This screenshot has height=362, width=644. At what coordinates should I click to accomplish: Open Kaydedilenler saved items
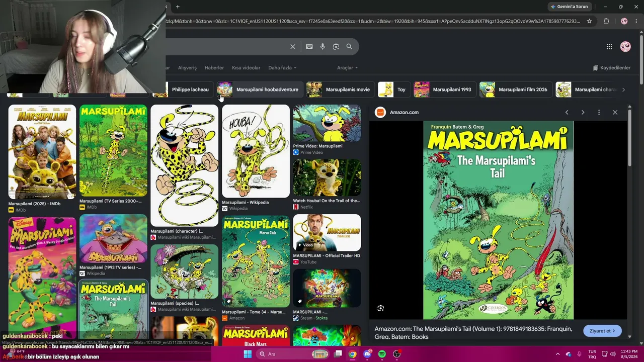coord(611,68)
